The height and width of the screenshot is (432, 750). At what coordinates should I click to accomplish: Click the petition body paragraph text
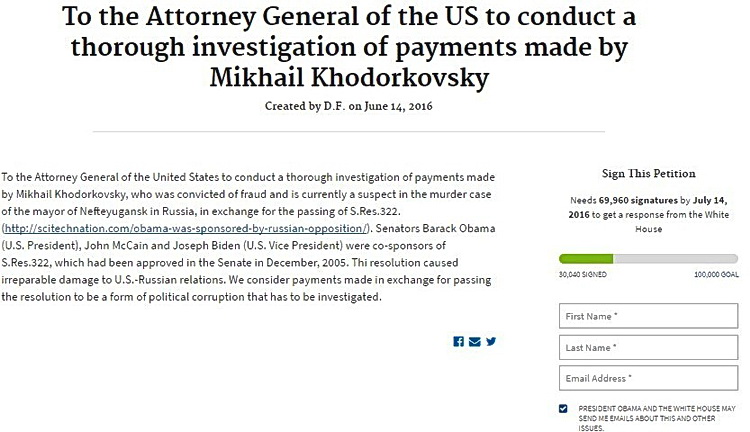click(248, 237)
